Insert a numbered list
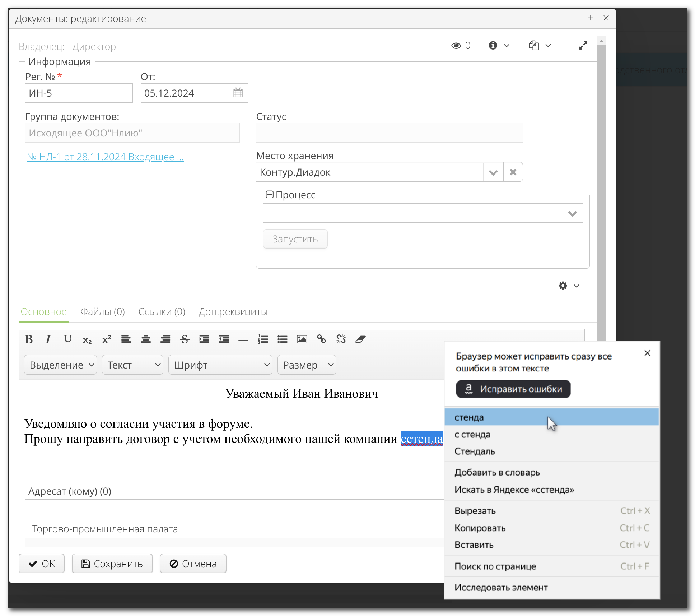The height and width of the screenshot is (616, 695). tap(263, 339)
